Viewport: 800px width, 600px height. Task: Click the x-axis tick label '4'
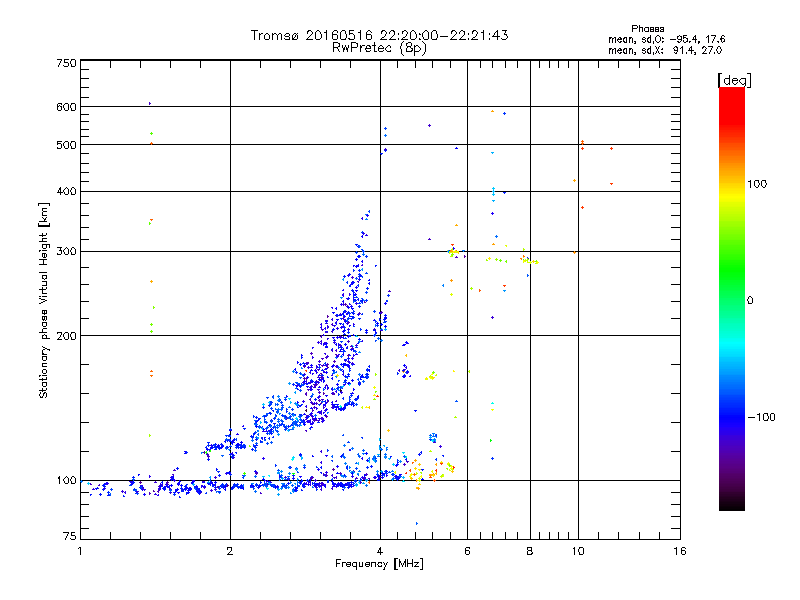[380, 551]
